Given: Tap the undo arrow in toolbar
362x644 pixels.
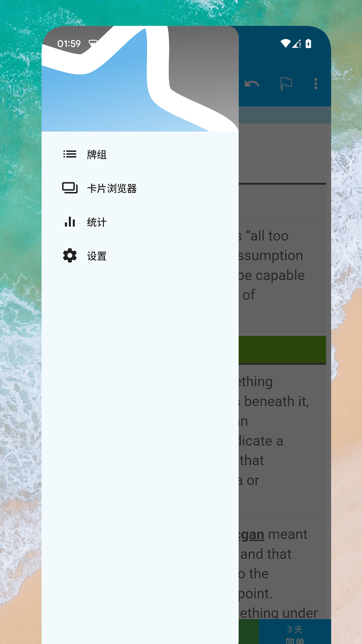Looking at the screenshot, I should click(252, 84).
